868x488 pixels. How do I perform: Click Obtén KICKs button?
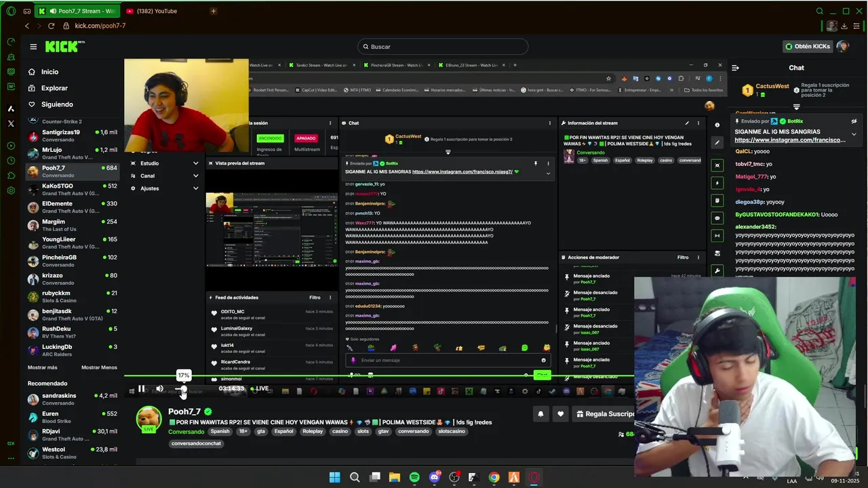click(x=807, y=47)
